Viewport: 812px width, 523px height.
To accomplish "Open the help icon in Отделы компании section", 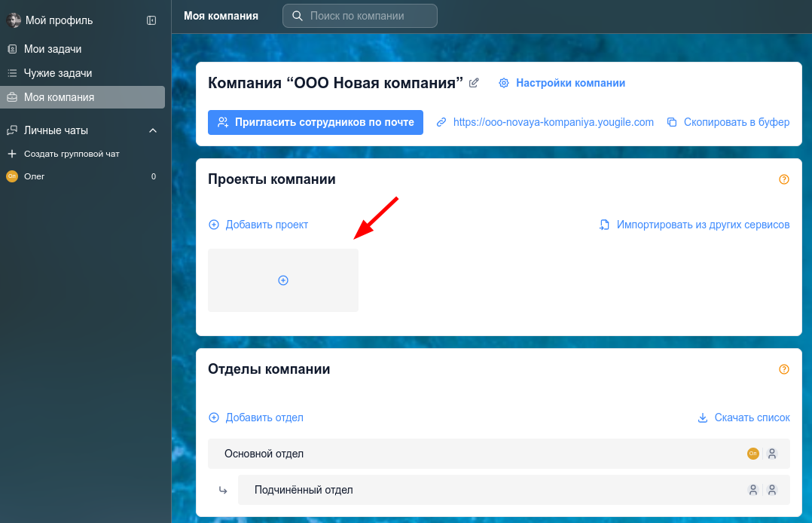I will [x=783, y=369].
